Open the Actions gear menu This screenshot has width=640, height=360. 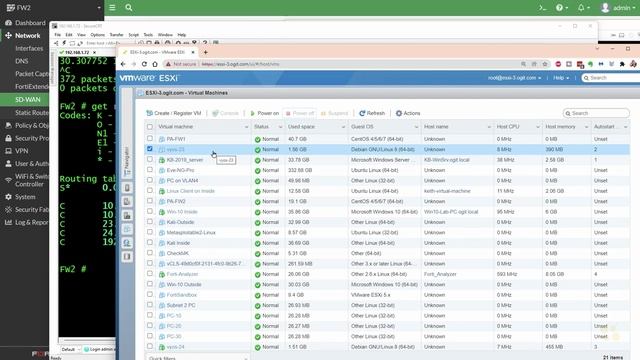(x=408, y=113)
